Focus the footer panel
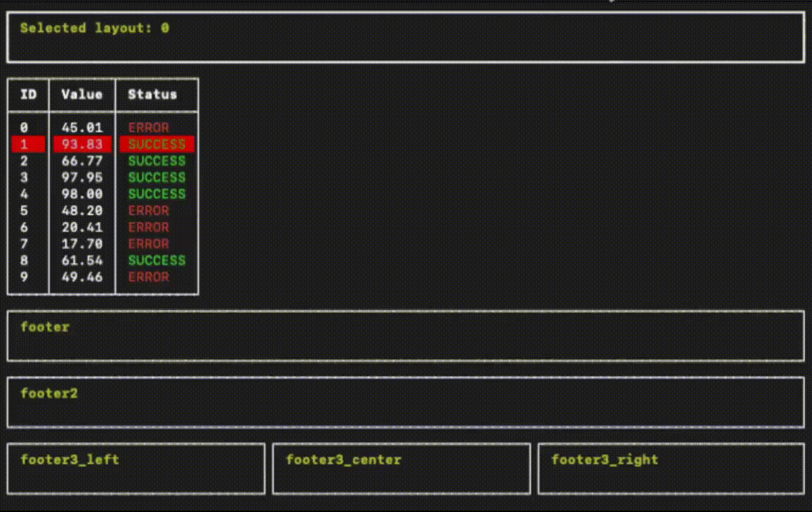 point(405,336)
